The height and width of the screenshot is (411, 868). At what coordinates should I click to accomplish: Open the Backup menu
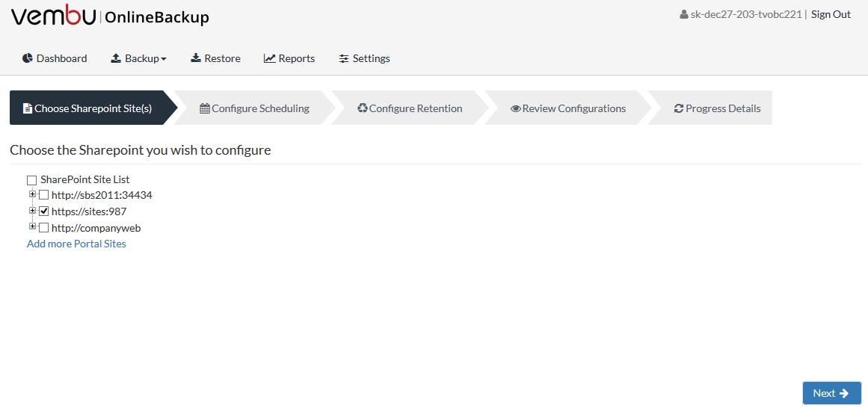pos(139,58)
